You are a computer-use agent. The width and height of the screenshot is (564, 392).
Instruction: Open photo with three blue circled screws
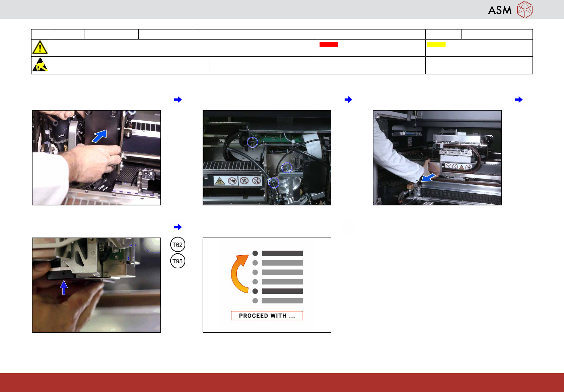(x=267, y=158)
